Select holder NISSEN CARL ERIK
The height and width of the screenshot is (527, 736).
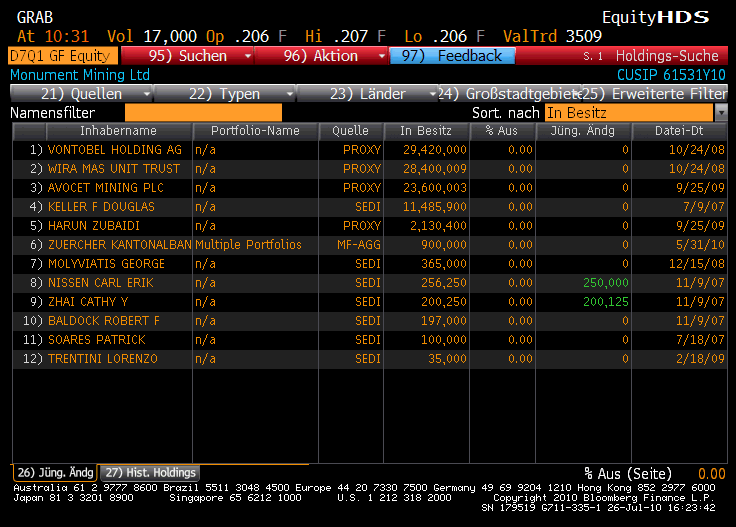tap(101, 283)
